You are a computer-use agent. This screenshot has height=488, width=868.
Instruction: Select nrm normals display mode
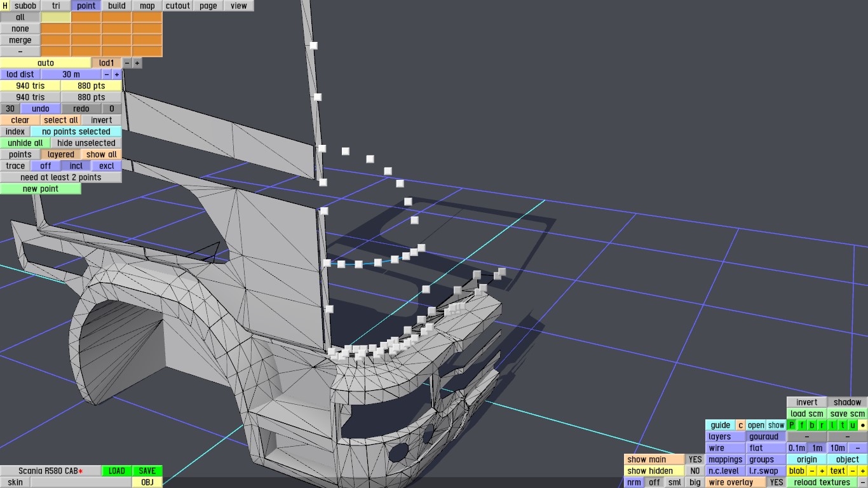coord(634,482)
